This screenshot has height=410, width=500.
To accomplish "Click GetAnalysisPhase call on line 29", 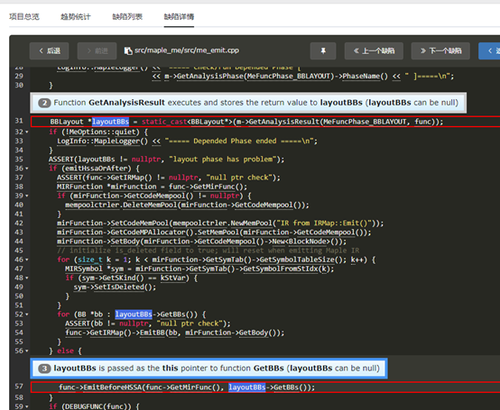I will [x=211, y=76].
